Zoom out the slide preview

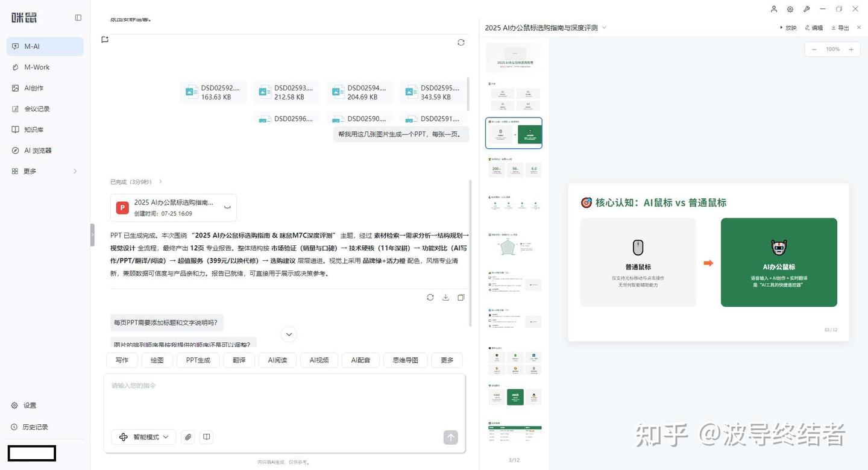tap(814, 49)
